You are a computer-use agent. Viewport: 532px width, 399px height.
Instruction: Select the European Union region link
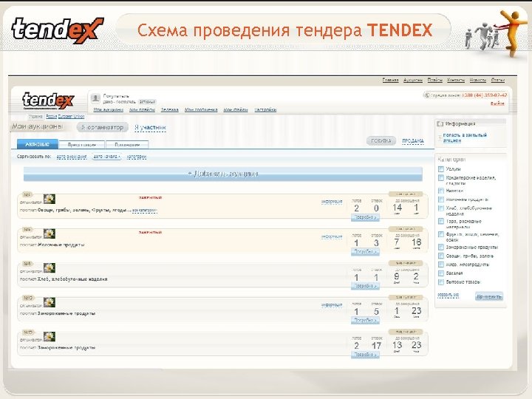click(71, 117)
